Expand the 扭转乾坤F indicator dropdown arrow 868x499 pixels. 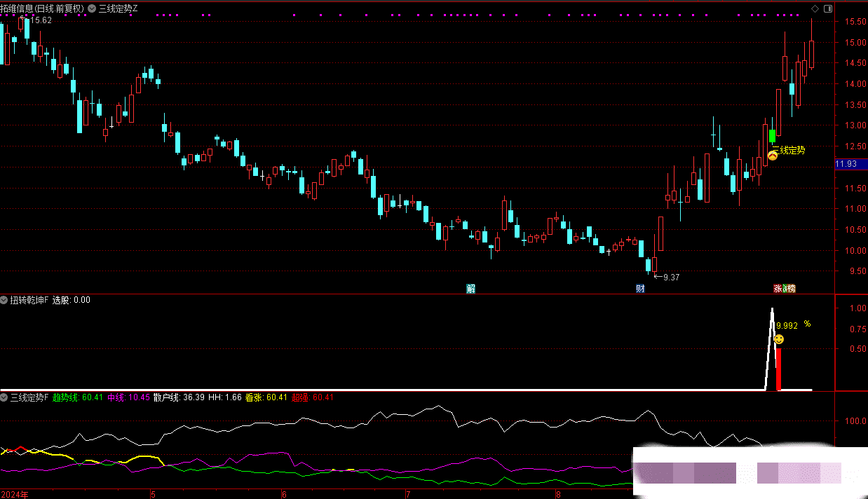pyautogui.click(x=4, y=300)
